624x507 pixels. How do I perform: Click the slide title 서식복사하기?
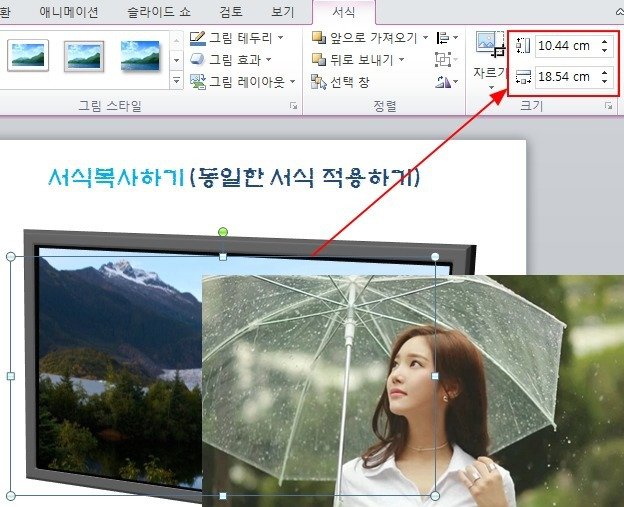pyautogui.click(x=116, y=177)
